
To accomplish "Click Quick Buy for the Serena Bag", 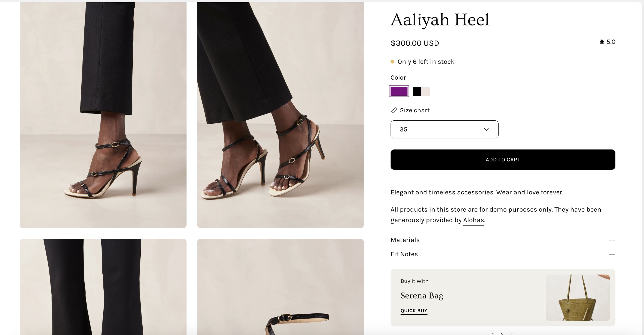I will click(414, 311).
